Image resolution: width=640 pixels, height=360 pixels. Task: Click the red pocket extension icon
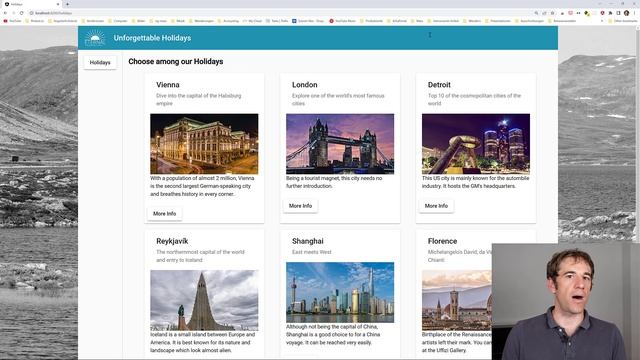click(x=571, y=13)
